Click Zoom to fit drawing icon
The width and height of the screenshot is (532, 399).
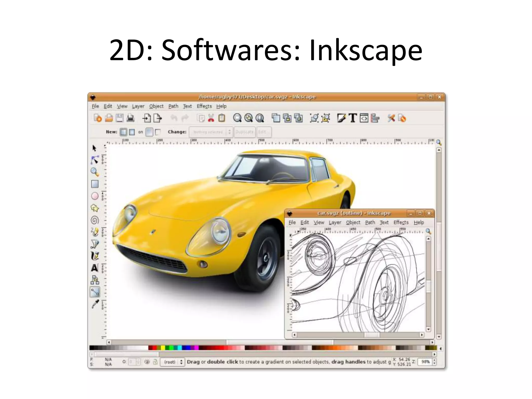[x=249, y=118]
